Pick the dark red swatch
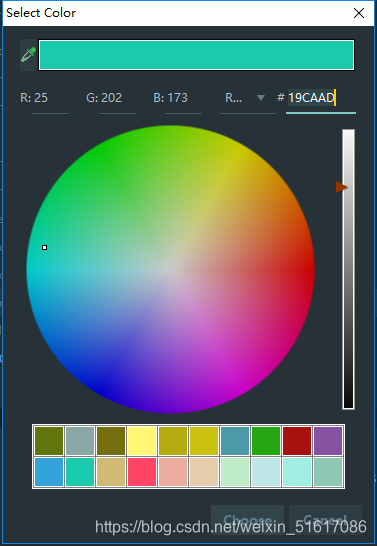The height and width of the screenshot is (546, 377). [297, 441]
